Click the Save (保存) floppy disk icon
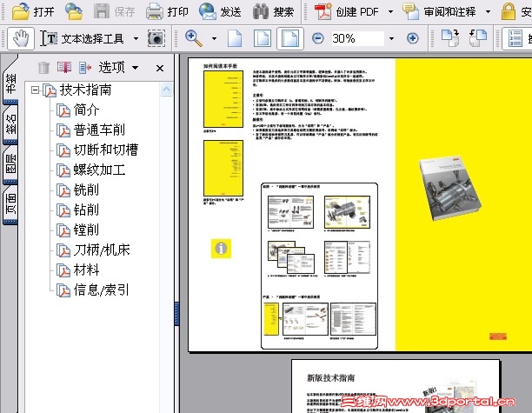The height and width of the screenshot is (413, 532). pos(102,11)
